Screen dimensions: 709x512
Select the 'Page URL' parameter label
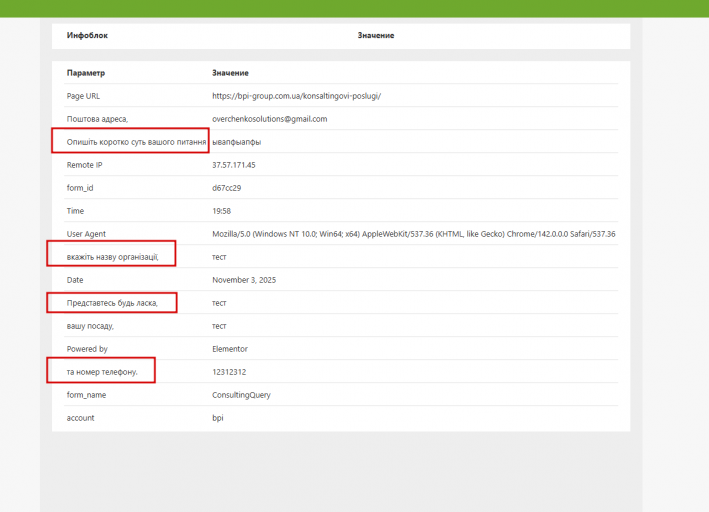[83, 96]
